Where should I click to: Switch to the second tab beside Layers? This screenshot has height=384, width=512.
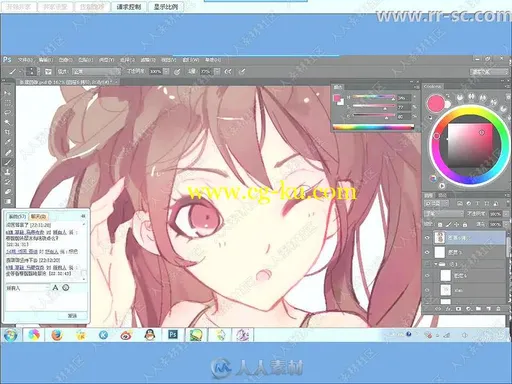(x=442, y=195)
